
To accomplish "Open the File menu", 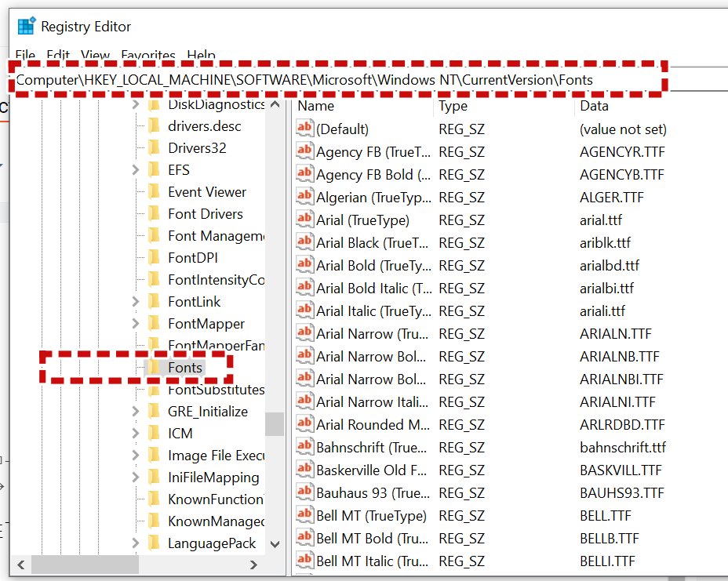I will (x=25, y=55).
